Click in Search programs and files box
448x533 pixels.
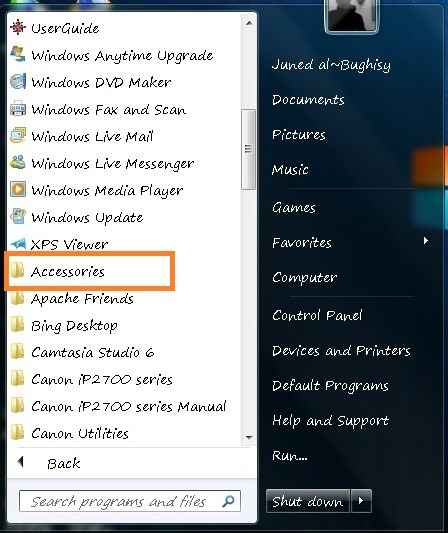tap(130, 501)
